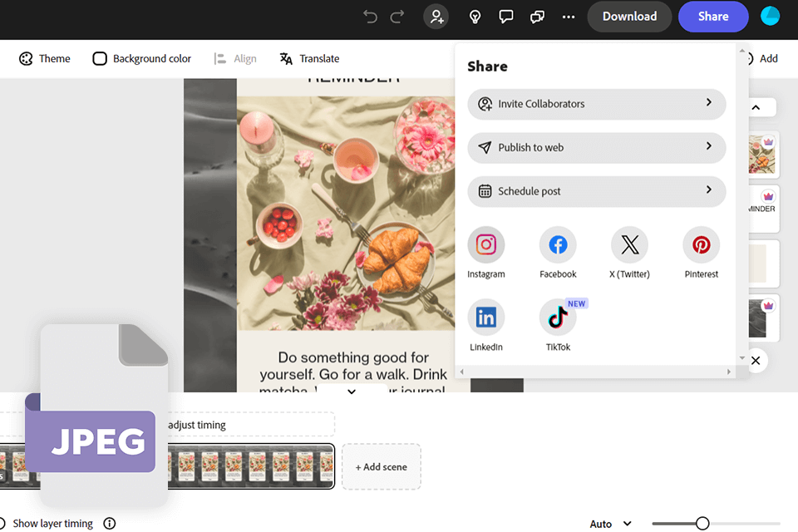
Task: Click the zoom slider handle
Action: 702,524
